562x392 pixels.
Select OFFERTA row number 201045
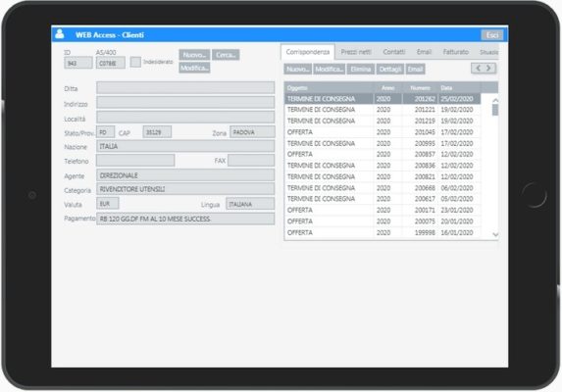pos(383,132)
